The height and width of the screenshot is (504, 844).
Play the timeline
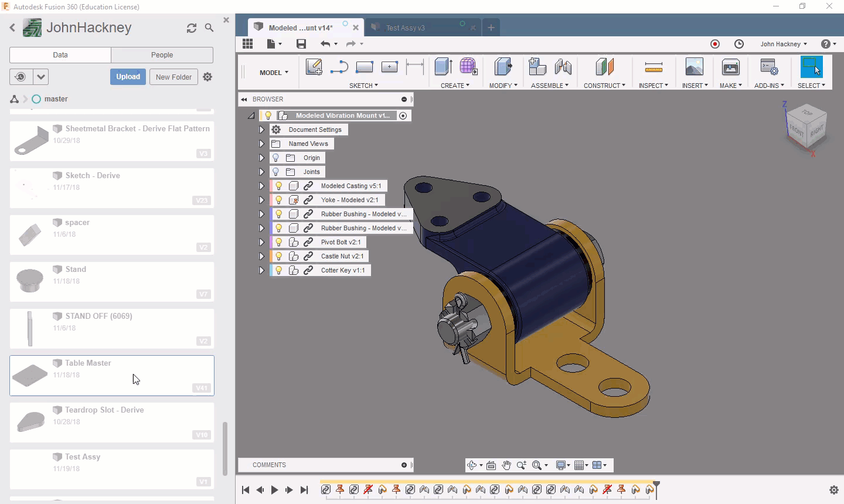click(274, 490)
